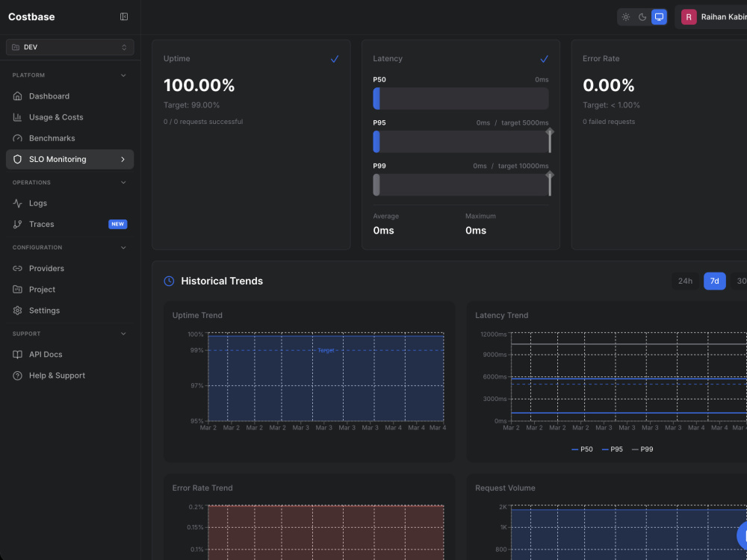Open Providers configuration
The width and height of the screenshot is (747, 560).
[69, 269]
